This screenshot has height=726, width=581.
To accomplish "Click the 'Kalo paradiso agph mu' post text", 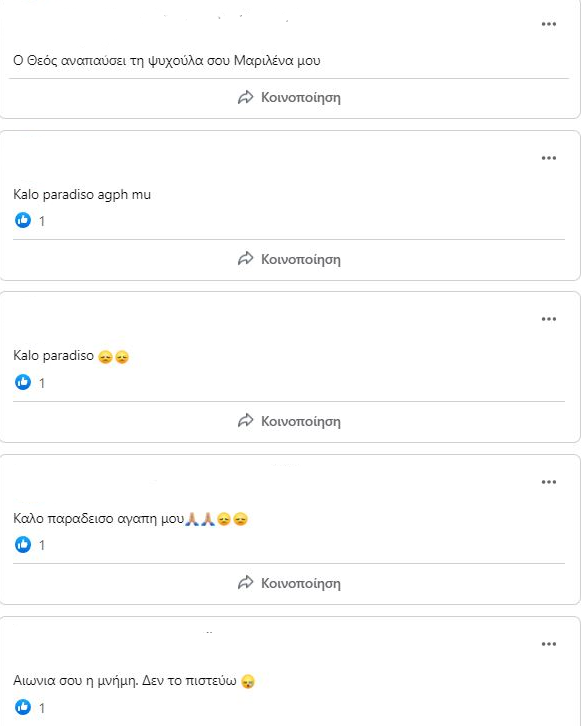I will click(82, 194).
